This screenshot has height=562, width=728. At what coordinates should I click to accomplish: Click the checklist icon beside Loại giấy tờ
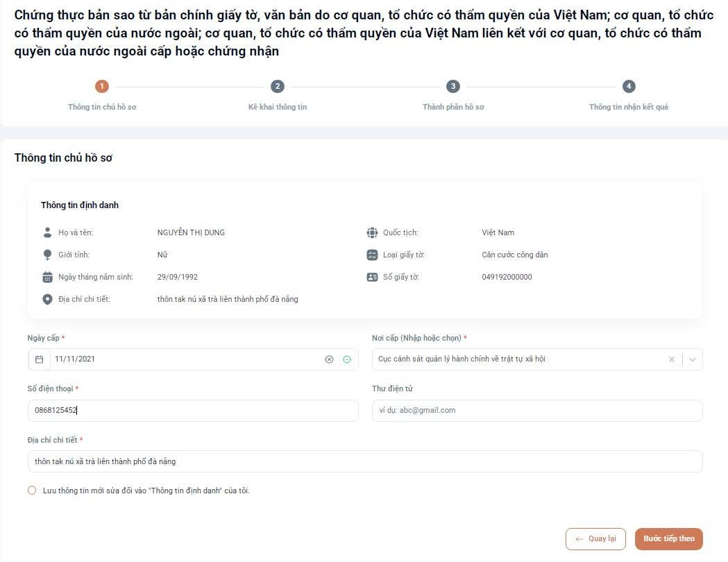click(x=373, y=255)
